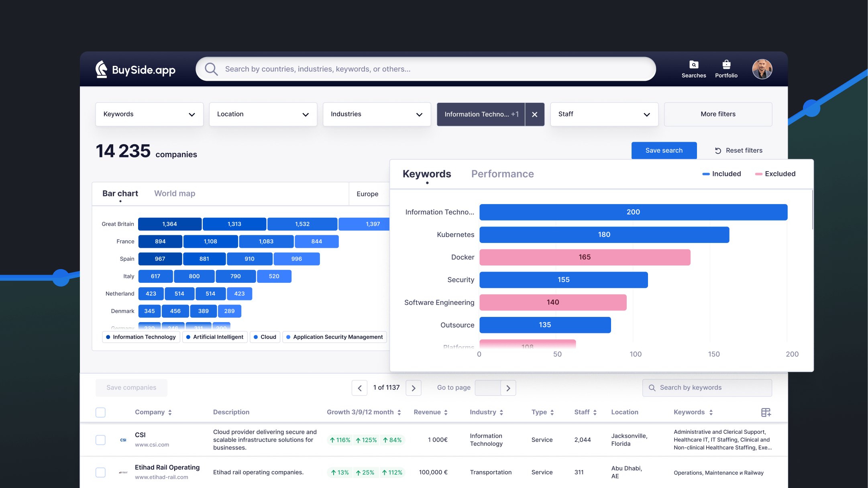Click the BuySide.app logo

(x=135, y=69)
